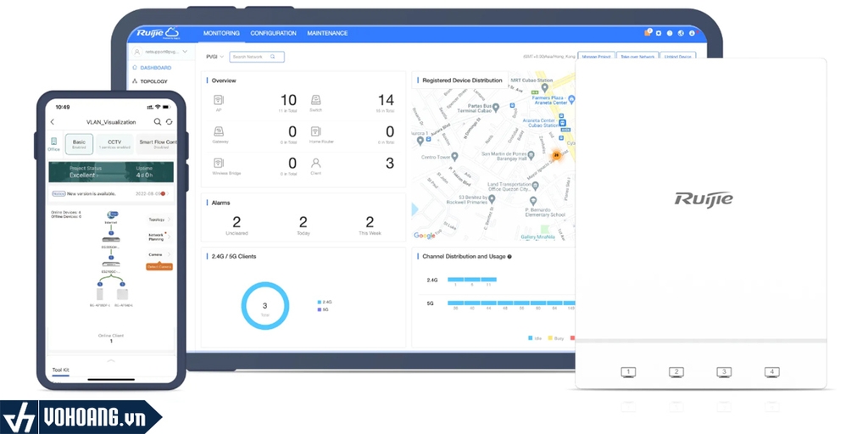Click the Gateway device icon in Overview
This screenshot has height=434, width=868.
tap(219, 131)
